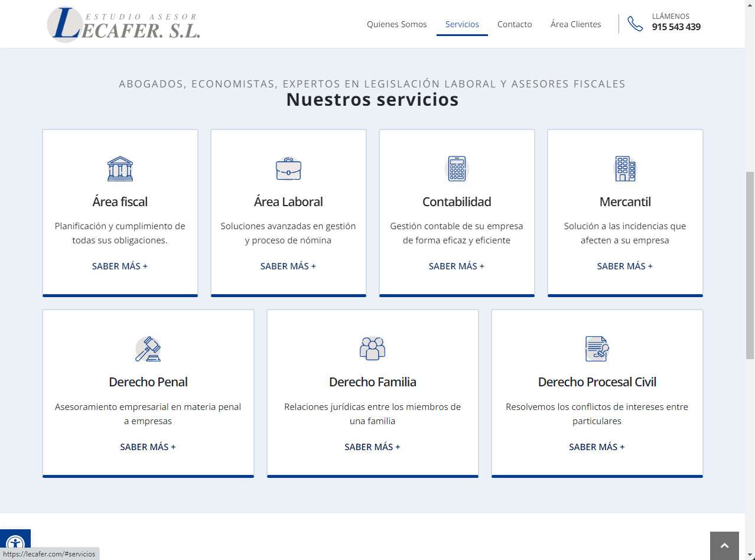Image resolution: width=755 pixels, height=560 pixels.
Task: Click SABER MÁS + under Área fiscal
Action: coord(120,266)
